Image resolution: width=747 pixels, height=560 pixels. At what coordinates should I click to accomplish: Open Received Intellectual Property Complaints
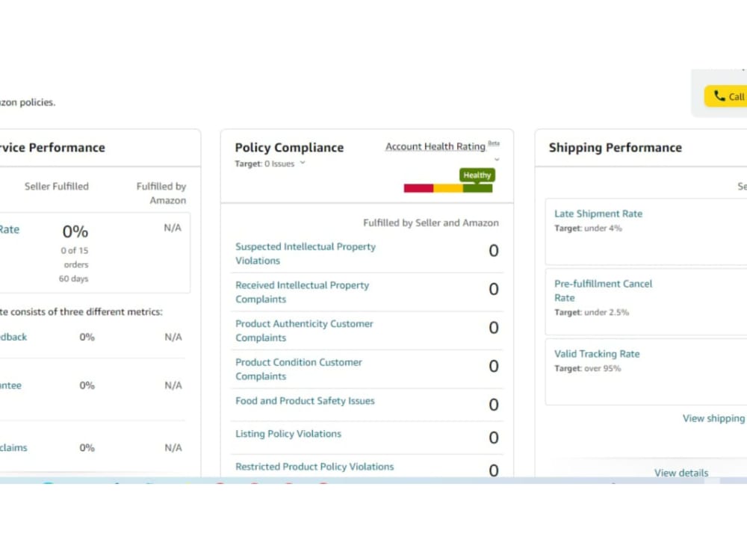click(302, 292)
